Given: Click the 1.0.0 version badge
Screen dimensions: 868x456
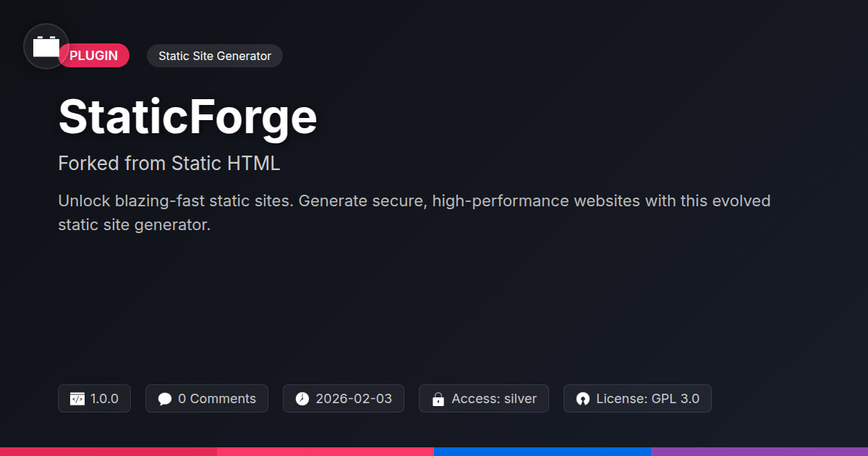Looking at the screenshot, I should pos(95,399).
